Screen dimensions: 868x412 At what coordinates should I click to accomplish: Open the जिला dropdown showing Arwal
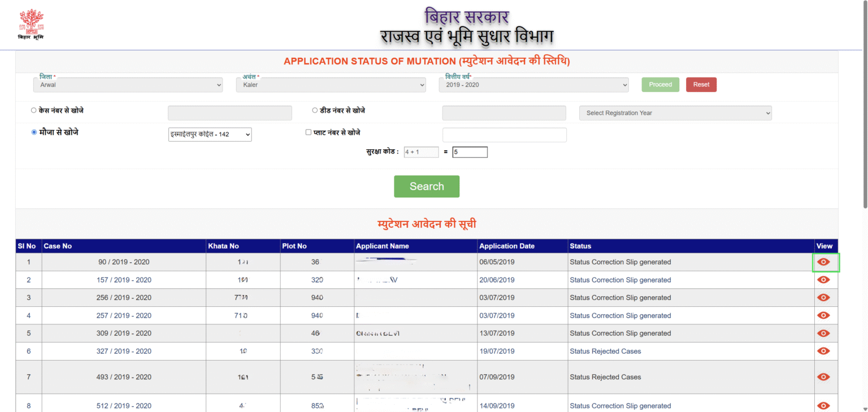click(x=128, y=84)
